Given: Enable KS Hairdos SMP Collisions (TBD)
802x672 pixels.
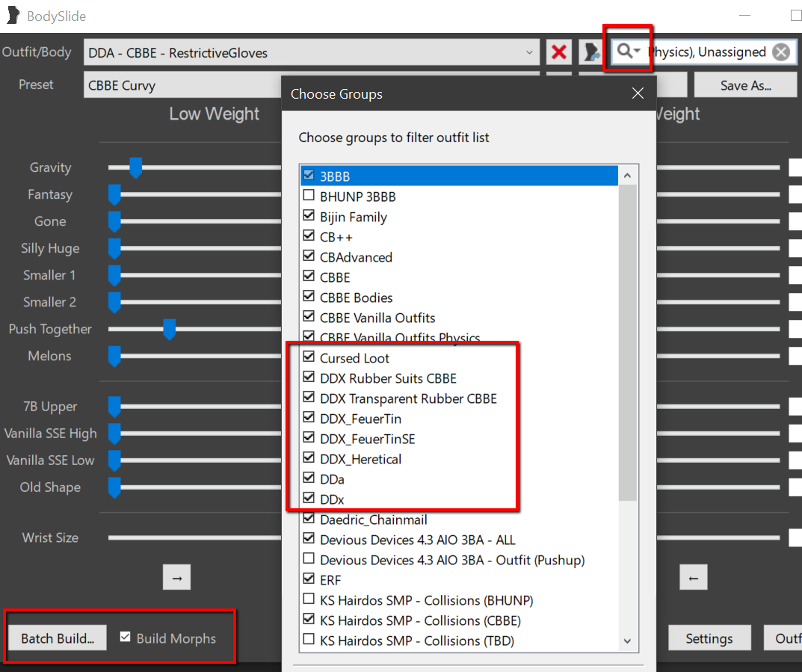Looking at the screenshot, I should tap(309, 640).
